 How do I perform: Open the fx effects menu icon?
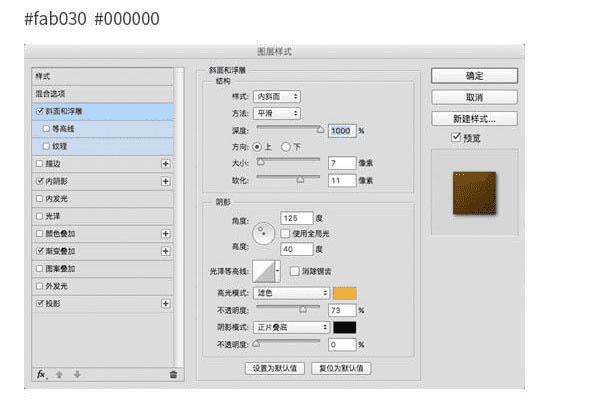(41, 374)
